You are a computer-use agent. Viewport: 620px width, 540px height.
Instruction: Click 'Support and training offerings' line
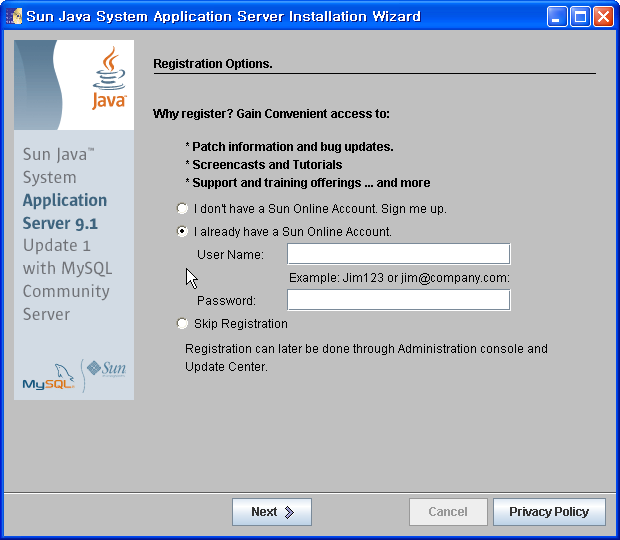pyautogui.click(x=308, y=183)
